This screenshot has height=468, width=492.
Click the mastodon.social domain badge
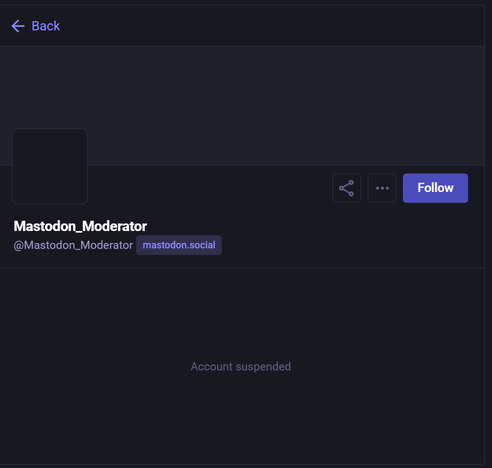[x=179, y=245]
